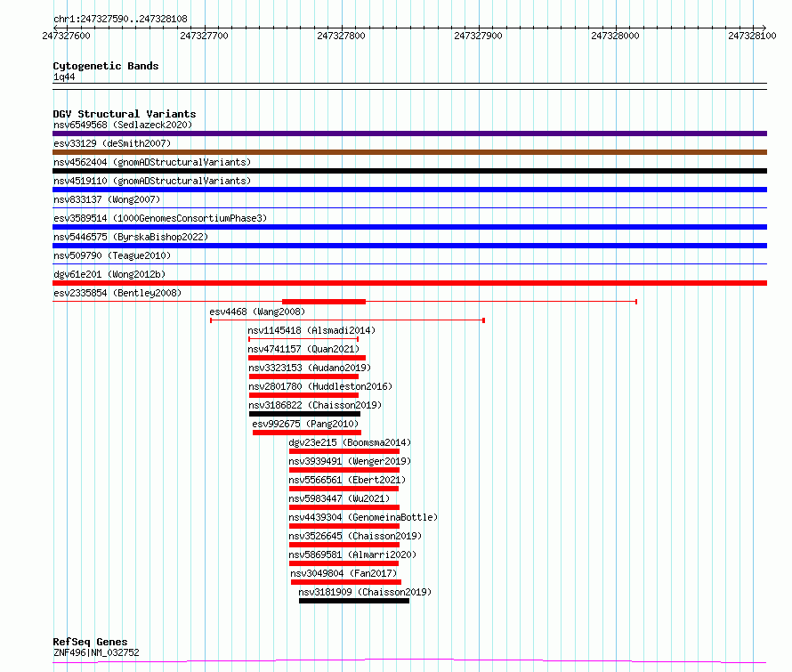Click the chr1:247327590..247328108 region label
This screenshot has width=792, height=672.
point(120,19)
